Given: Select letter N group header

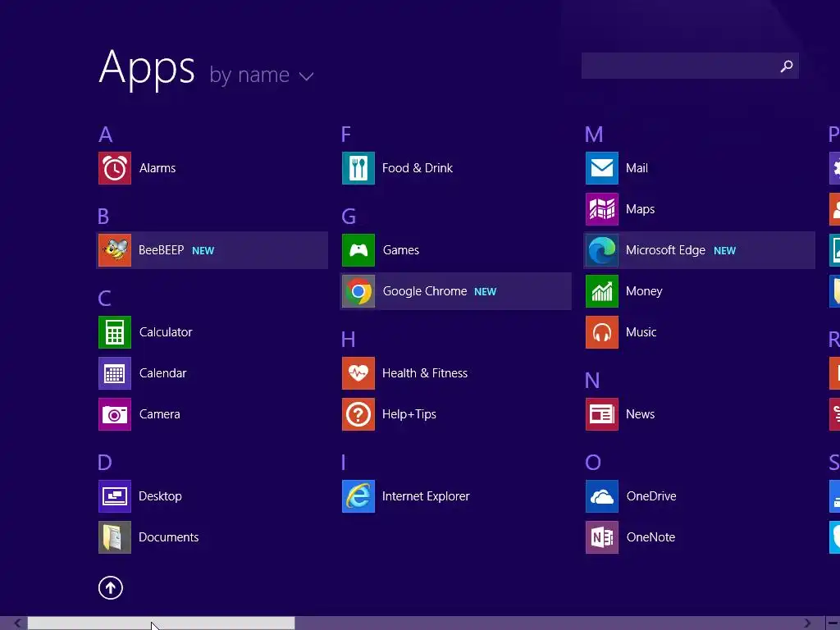Looking at the screenshot, I should click(592, 381).
